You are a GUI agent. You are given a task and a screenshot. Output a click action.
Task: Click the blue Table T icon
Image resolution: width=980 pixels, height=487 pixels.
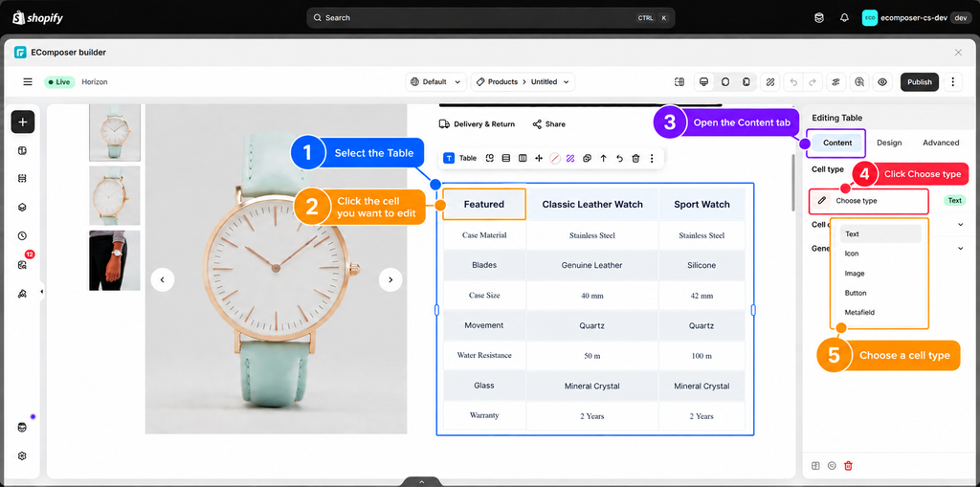(x=449, y=158)
